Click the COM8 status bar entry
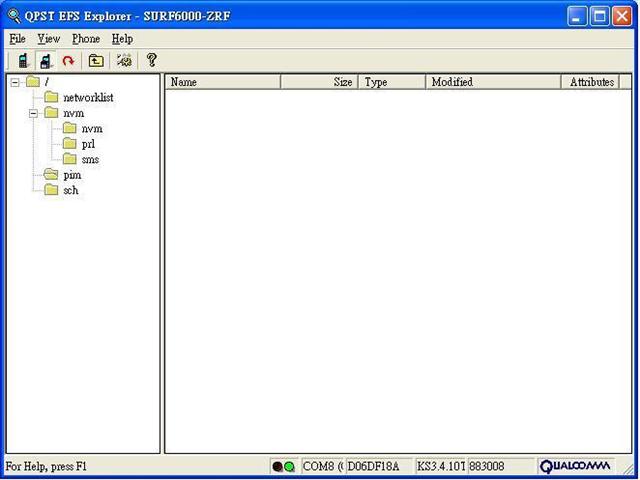The image size is (640, 480). tap(322, 466)
